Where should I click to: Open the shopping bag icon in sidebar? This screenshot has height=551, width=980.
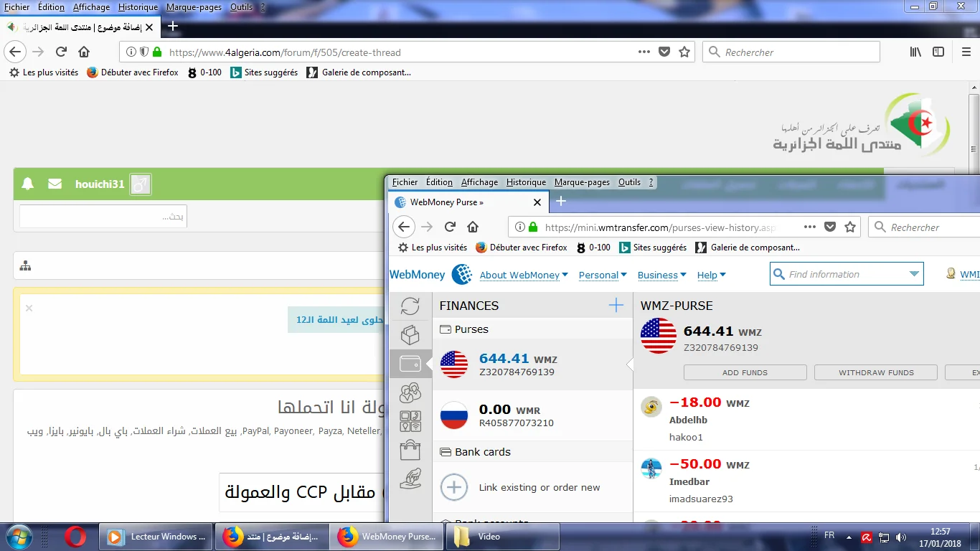410,450
